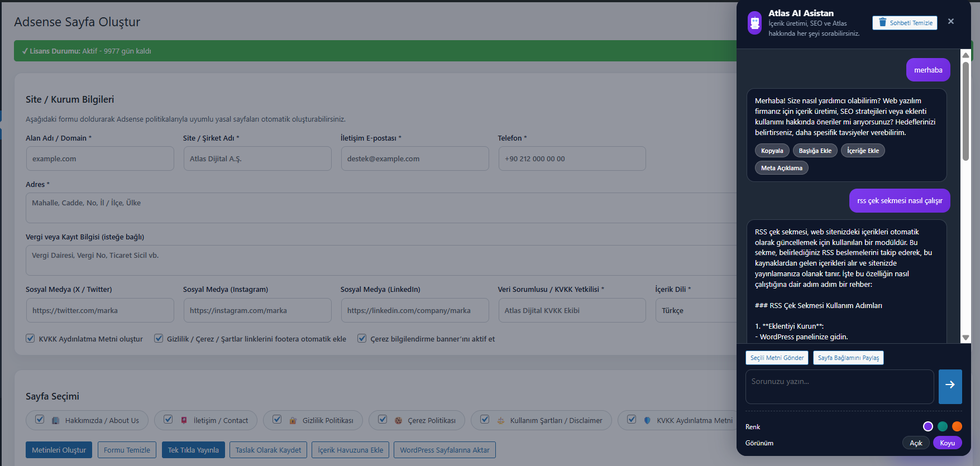Focus the İletişim E-postası field
This screenshot has width=980, height=466.
415,158
